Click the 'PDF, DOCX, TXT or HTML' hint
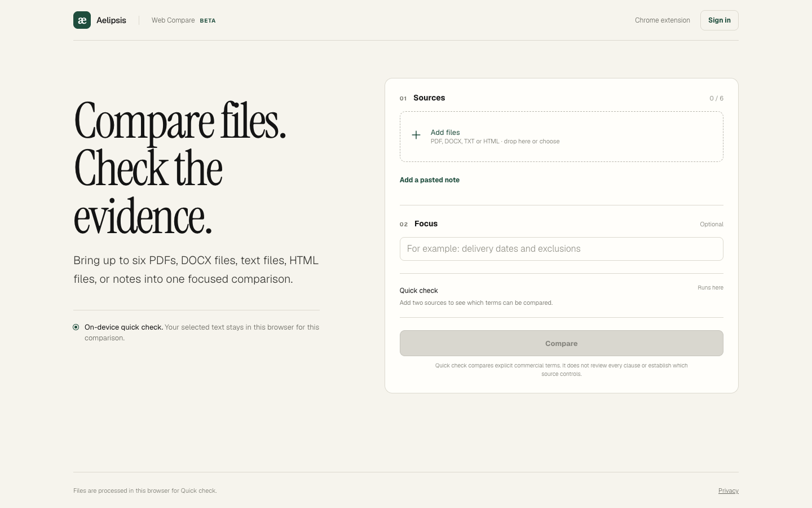 495,142
